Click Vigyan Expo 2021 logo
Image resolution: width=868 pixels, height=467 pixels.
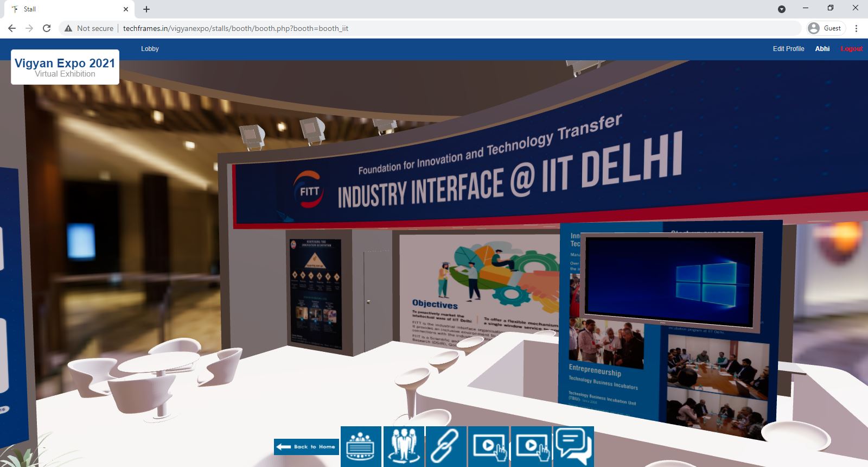click(65, 67)
